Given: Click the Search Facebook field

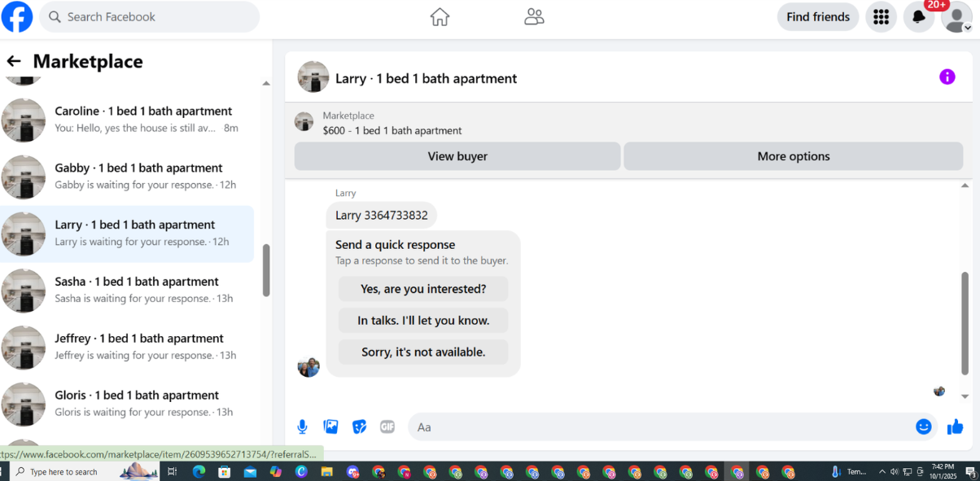Looking at the screenshot, I should [150, 16].
